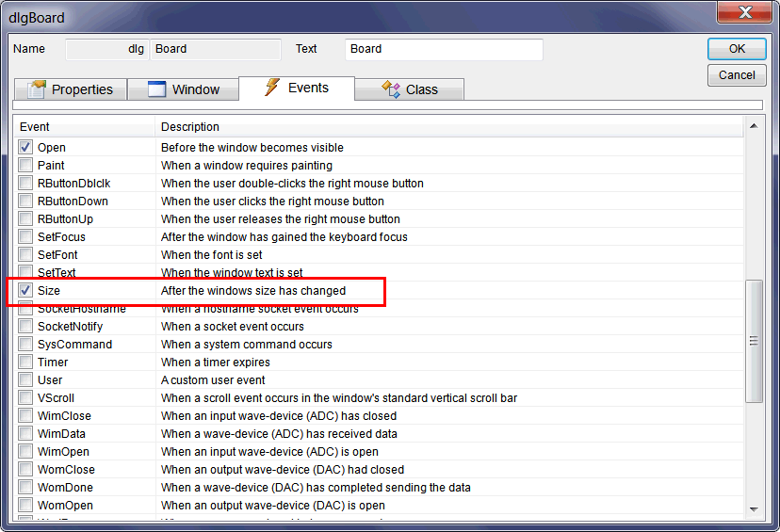Check the SysCommand event checkbox

(x=25, y=344)
